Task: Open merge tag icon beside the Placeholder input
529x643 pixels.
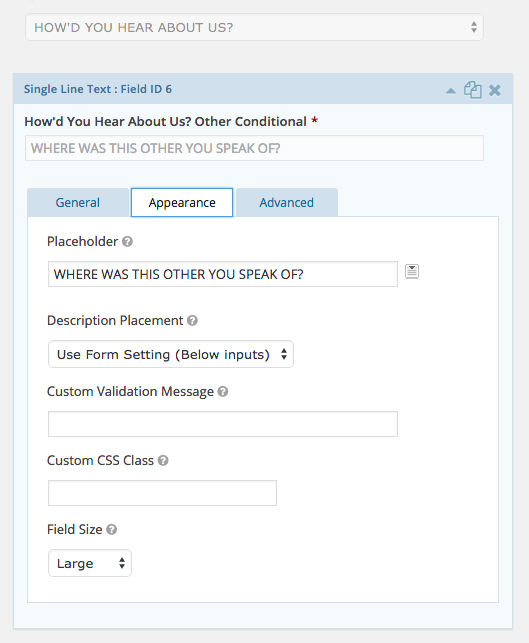Action: click(x=412, y=271)
